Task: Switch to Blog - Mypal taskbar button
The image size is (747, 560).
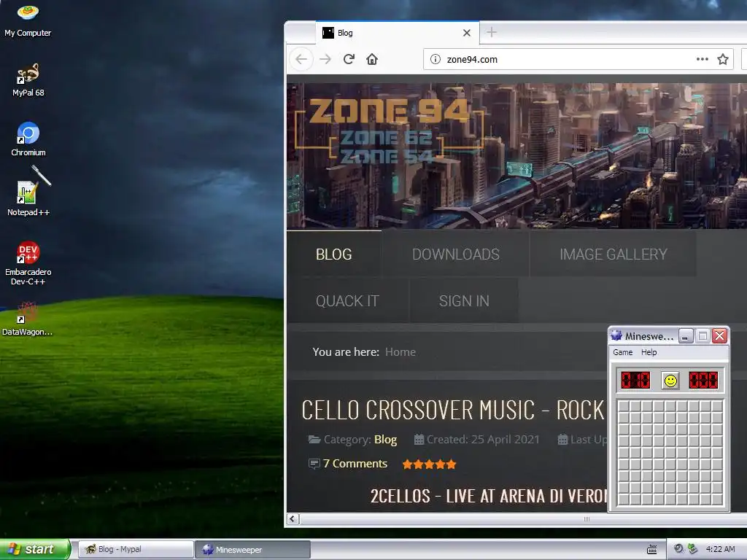Action: [x=135, y=550]
